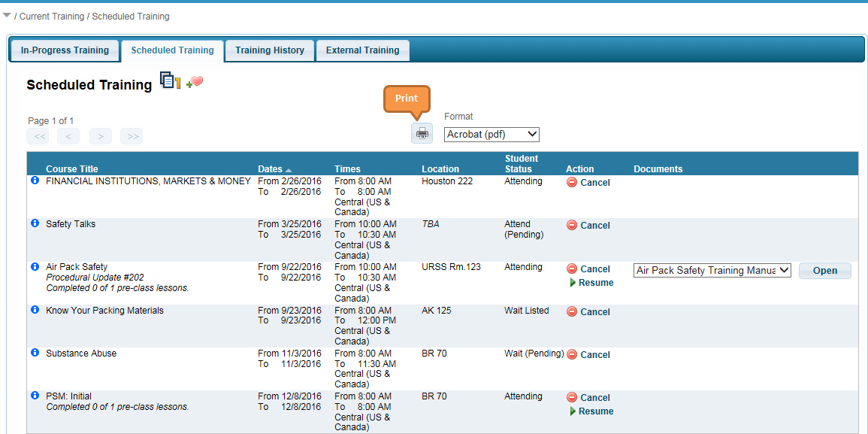Screen dimensions: 868x434
Task: Expand the Air Pack Safety Training Manual dropdown
Action: (x=712, y=271)
